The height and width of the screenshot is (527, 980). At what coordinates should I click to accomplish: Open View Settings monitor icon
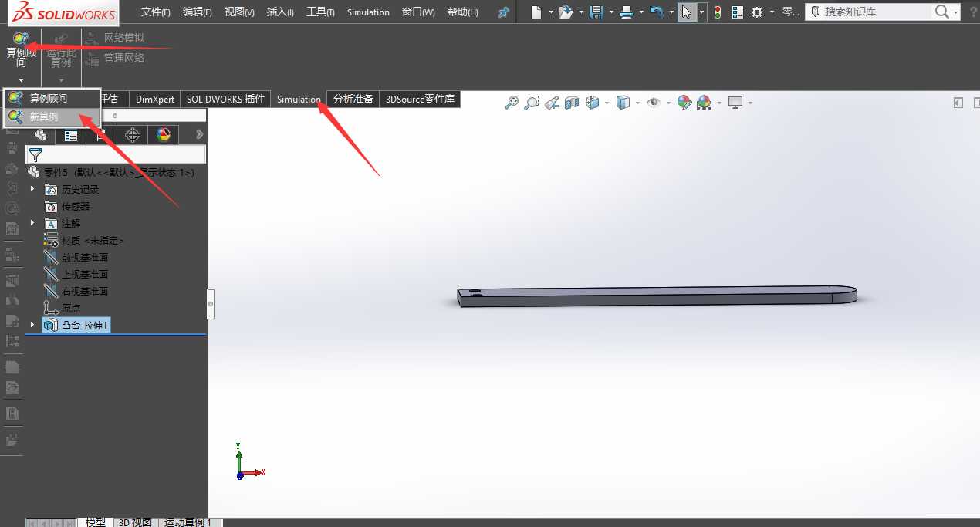click(735, 103)
